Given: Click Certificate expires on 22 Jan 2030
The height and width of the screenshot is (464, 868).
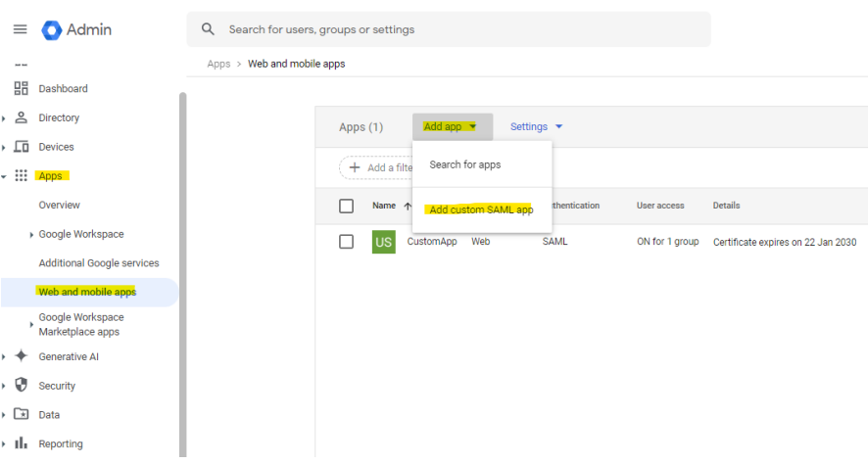Looking at the screenshot, I should (785, 242).
